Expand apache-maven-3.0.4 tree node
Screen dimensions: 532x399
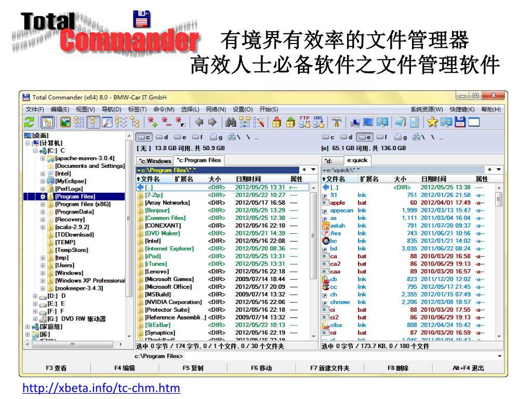[43, 158]
